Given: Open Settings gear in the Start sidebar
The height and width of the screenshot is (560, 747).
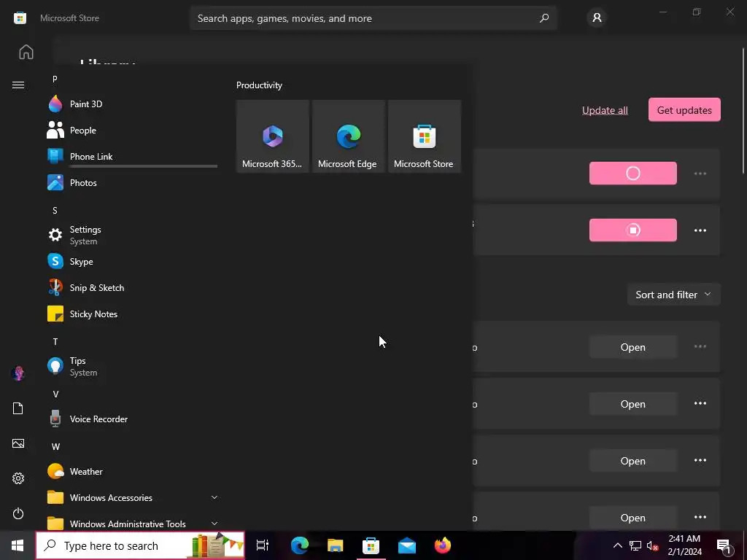Looking at the screenshot, I should [18, 478].
